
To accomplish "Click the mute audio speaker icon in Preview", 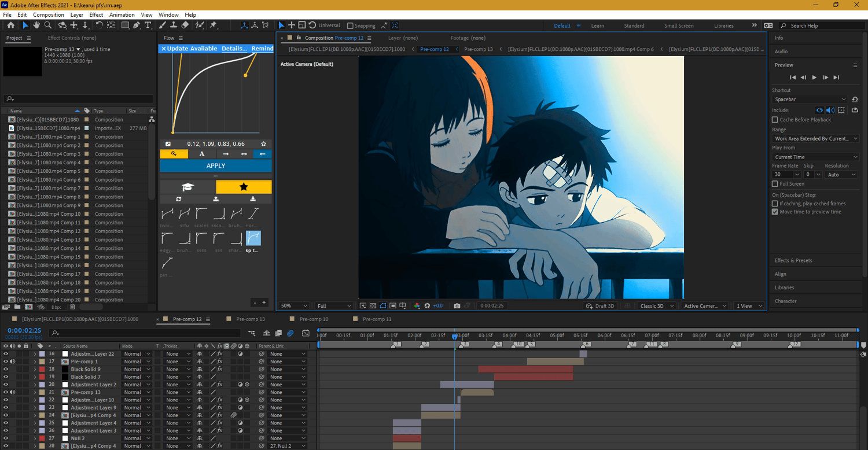I will (x=830, y=110).
